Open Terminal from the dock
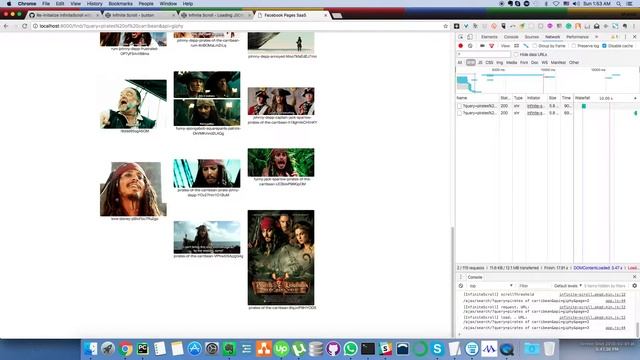Viewport: 640px width, 360px height. click(368, 349)
